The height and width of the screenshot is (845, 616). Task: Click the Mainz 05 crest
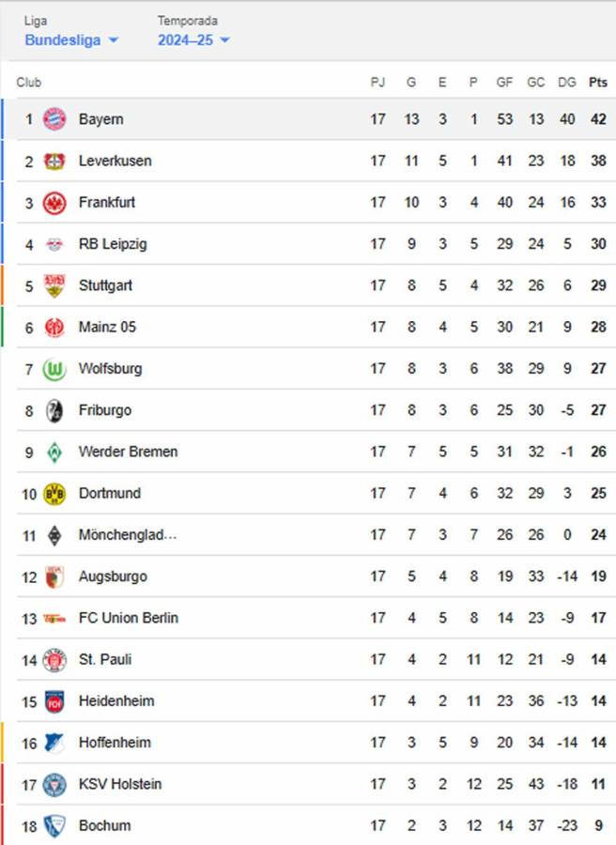[54, 327]
